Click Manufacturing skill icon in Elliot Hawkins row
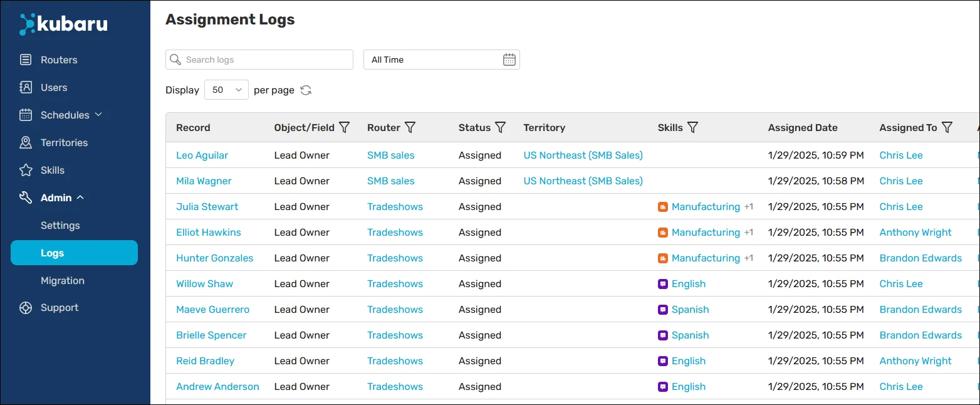Viewport: 980px width, 405px height. 663,233
